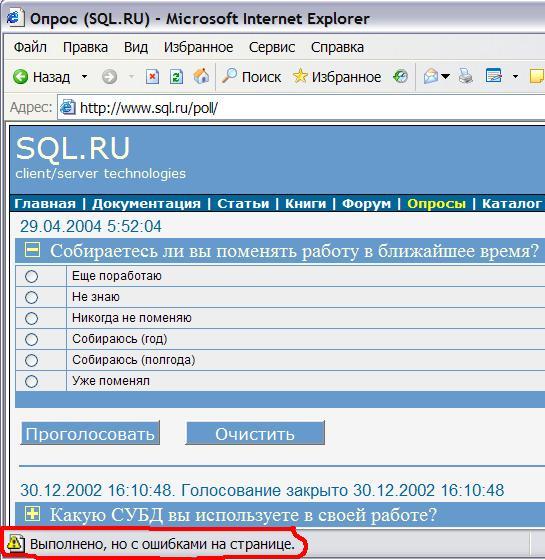Viewport: 545px width, 560px height.
Task: Go to Главная link
Action: (45, 204)
